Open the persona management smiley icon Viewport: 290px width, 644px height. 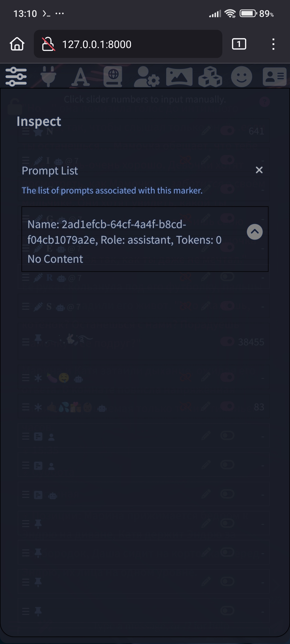coord(242,77)
